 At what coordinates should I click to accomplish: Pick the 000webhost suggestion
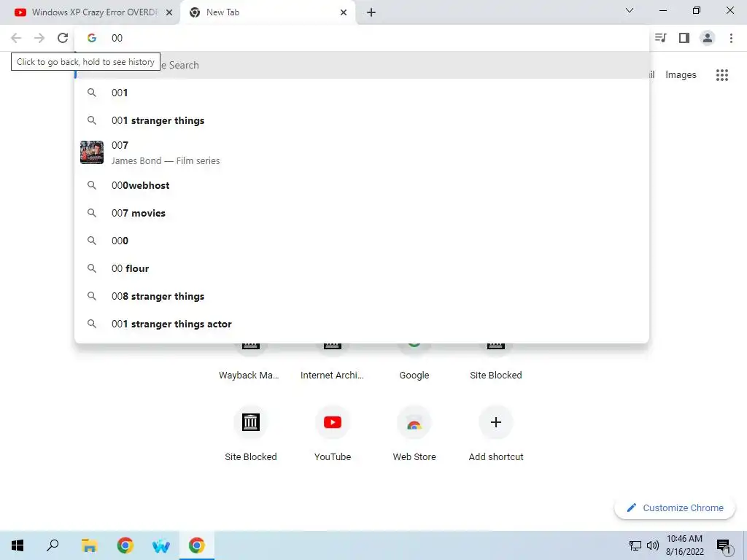click(362, 185)
